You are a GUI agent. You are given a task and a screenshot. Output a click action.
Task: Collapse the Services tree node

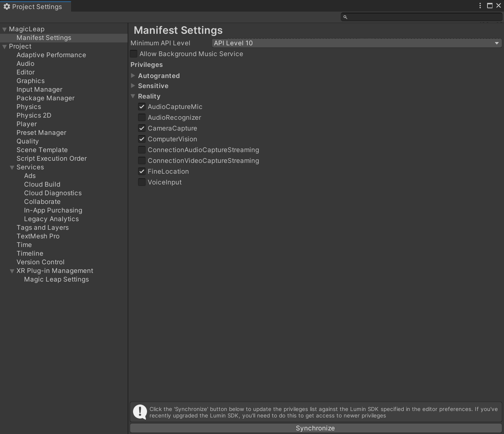click(12, 168)
